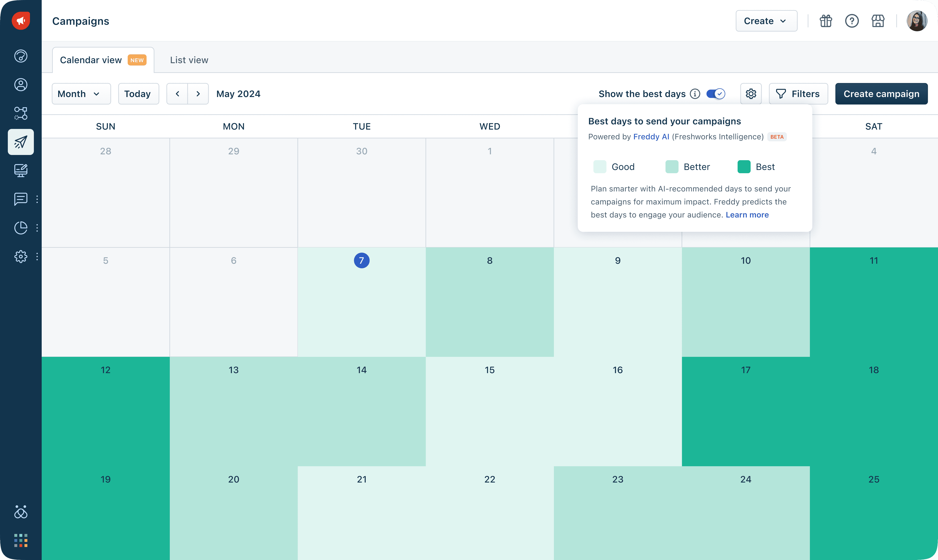Image resolution: width=938 pixels, height=560 pixels.
Task: Go to next month with right arrow
Action: click(198, 94)
